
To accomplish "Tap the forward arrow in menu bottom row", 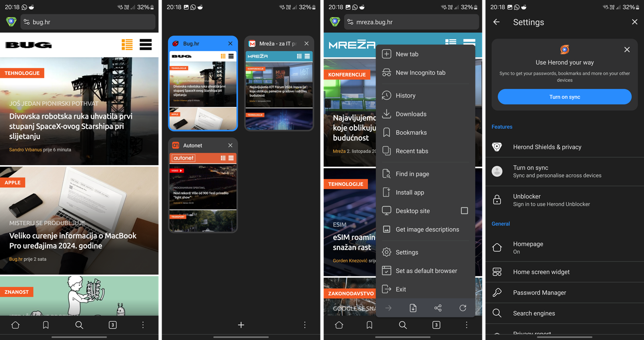I will [x=388, y=308].
